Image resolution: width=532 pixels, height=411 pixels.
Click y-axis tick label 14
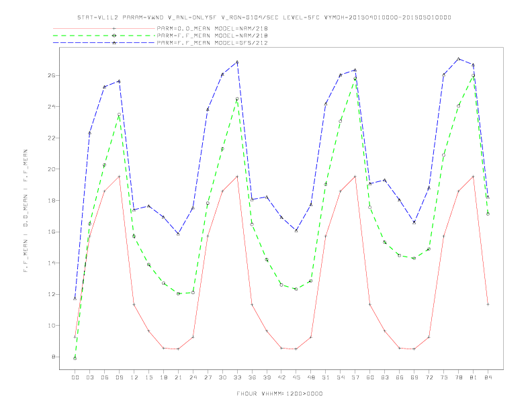tap(52, 263)
